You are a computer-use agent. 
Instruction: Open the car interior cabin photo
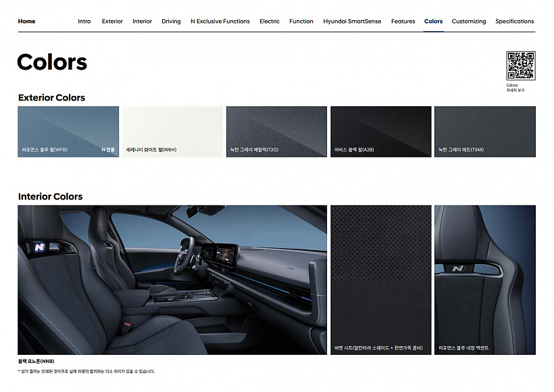[172, 280]
